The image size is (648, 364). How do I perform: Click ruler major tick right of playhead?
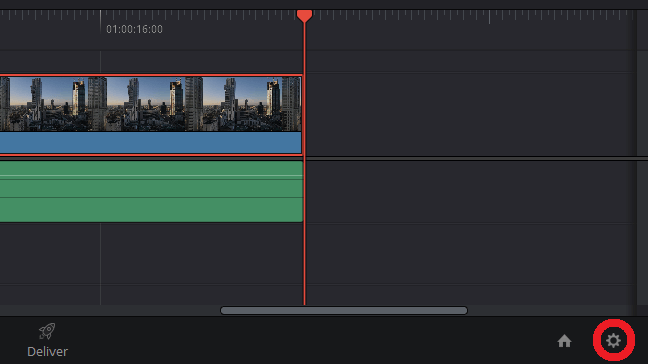(x=489, y=17)
